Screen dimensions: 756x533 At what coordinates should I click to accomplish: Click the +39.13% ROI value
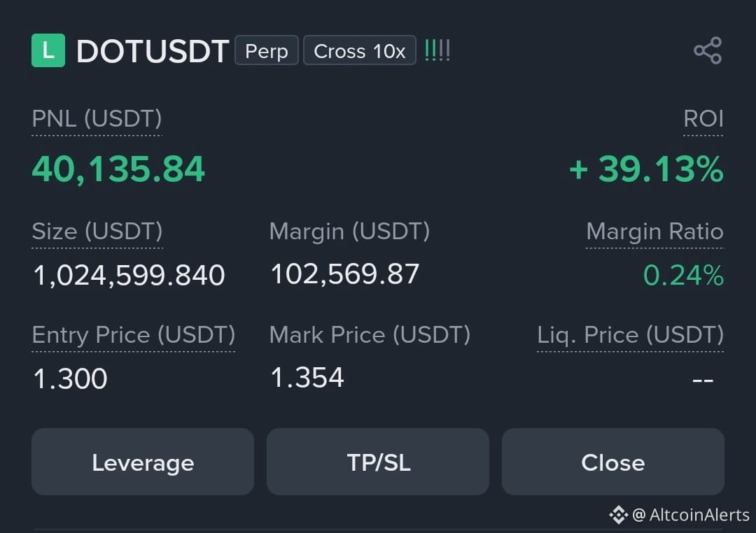(x=646, y=170)
